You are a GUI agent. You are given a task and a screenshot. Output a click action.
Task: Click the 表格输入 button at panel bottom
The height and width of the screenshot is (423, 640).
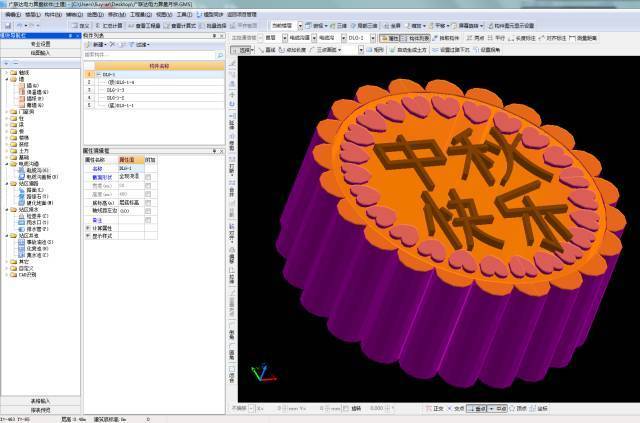coord(40,401)
